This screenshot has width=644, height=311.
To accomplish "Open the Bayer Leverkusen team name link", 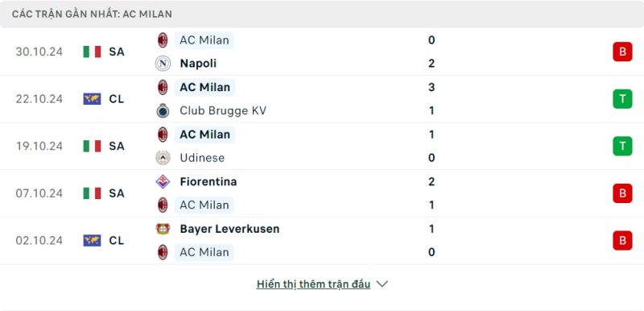I will 229,229.
